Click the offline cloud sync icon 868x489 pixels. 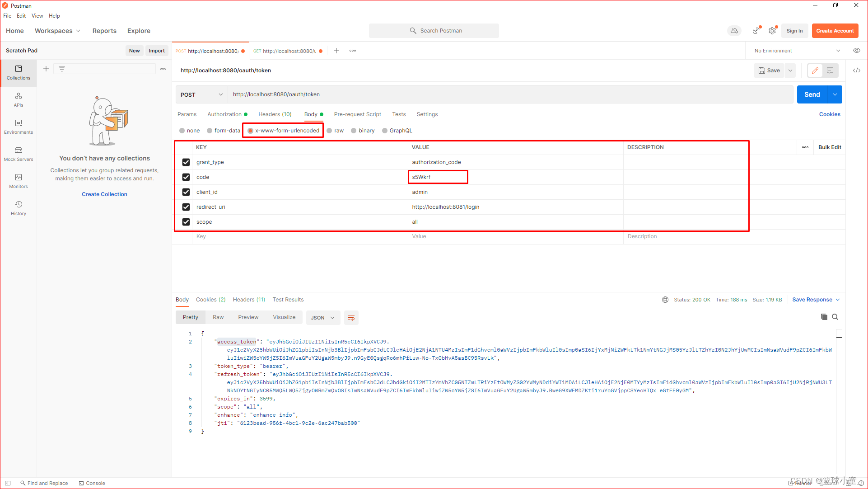pyautogui.click(x=734, y=31)
